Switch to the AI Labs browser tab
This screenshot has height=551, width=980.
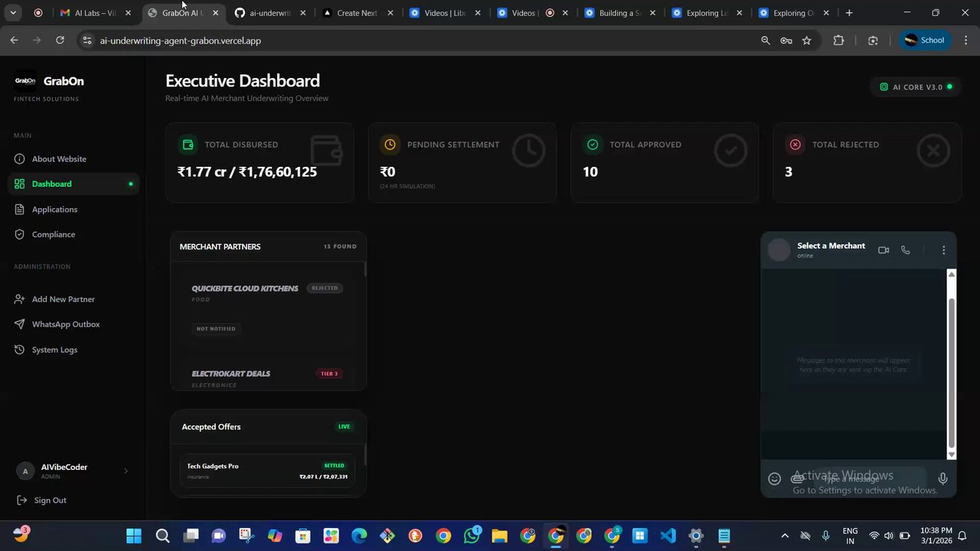[96, 13]
